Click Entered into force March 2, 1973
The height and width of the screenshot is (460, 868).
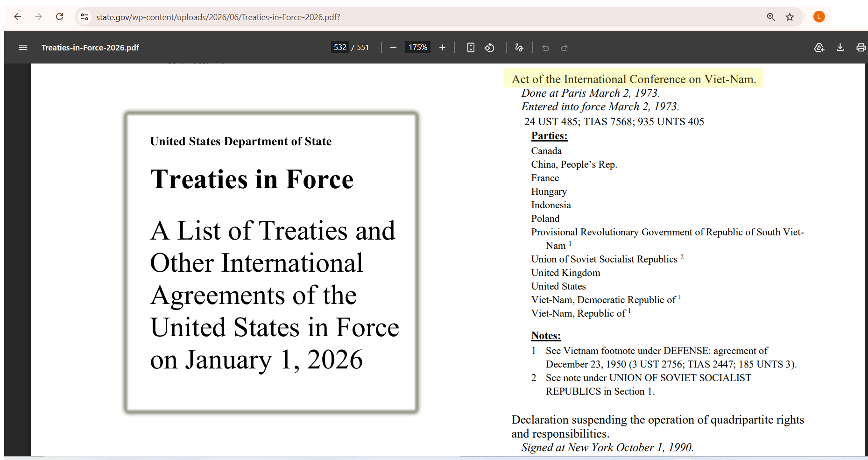coord(600,106)
